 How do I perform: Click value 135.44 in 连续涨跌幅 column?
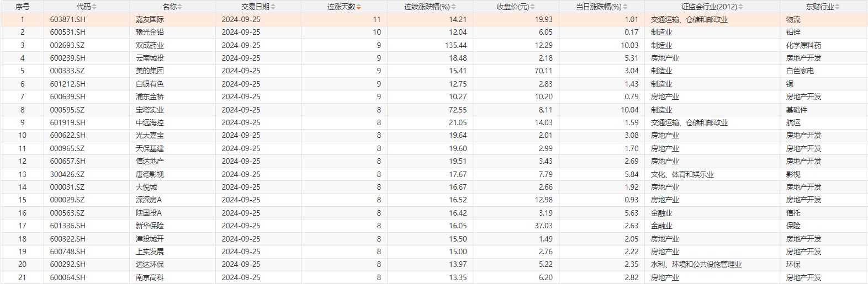pos(456,45)
